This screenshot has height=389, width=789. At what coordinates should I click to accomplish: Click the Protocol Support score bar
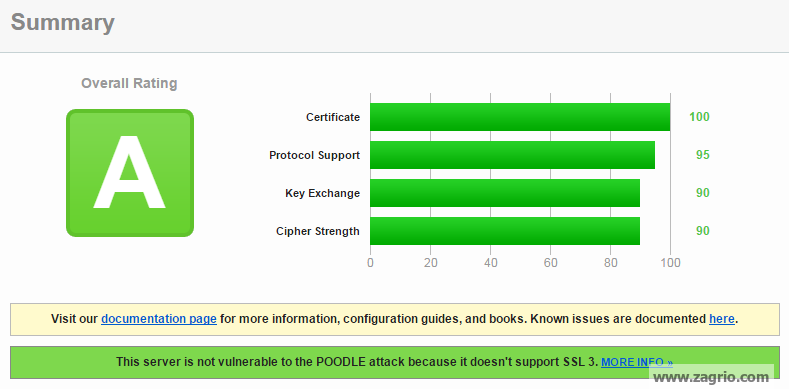[x=512, y=154]
